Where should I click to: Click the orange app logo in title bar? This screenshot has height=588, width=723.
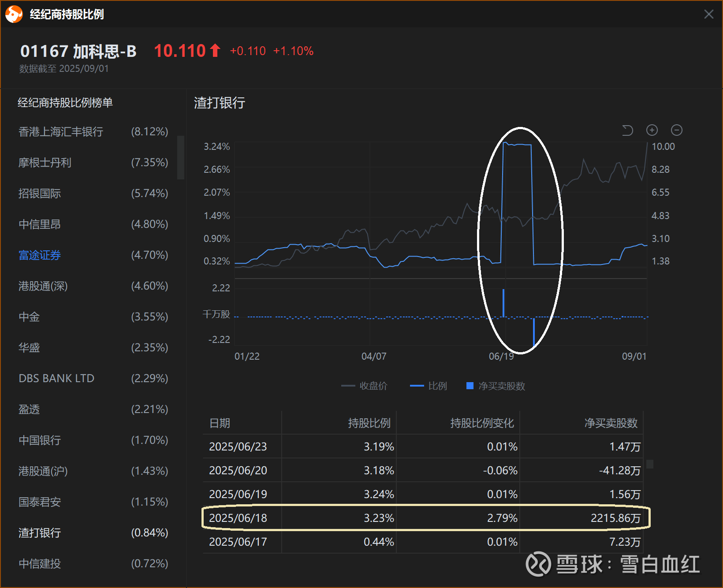coord(14,14)
